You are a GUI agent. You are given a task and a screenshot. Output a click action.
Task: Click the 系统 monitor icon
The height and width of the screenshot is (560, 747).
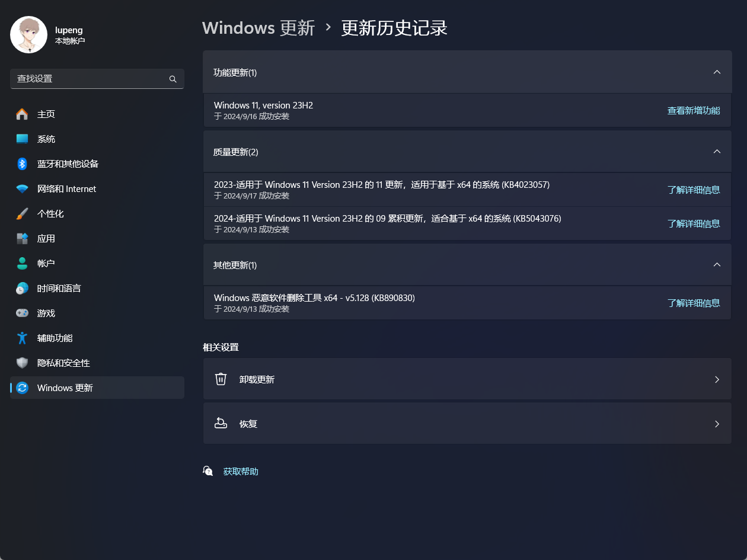[x=22, y=139]
